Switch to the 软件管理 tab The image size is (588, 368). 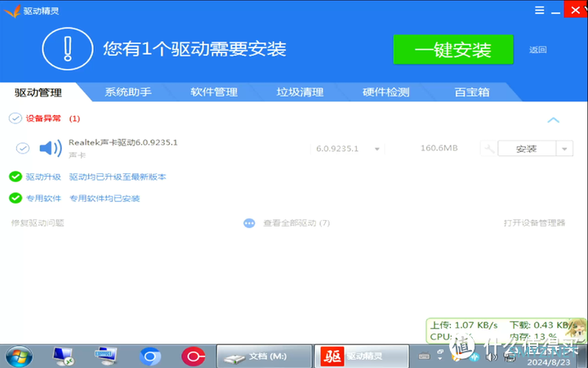214,92
